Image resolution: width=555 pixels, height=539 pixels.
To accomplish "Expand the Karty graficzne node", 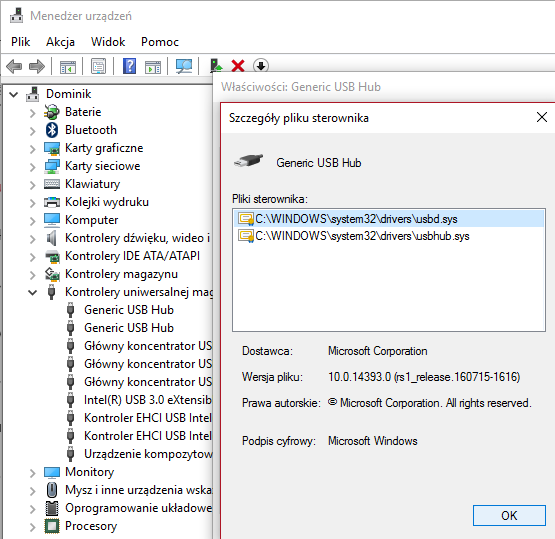I will tap(33, 149).
